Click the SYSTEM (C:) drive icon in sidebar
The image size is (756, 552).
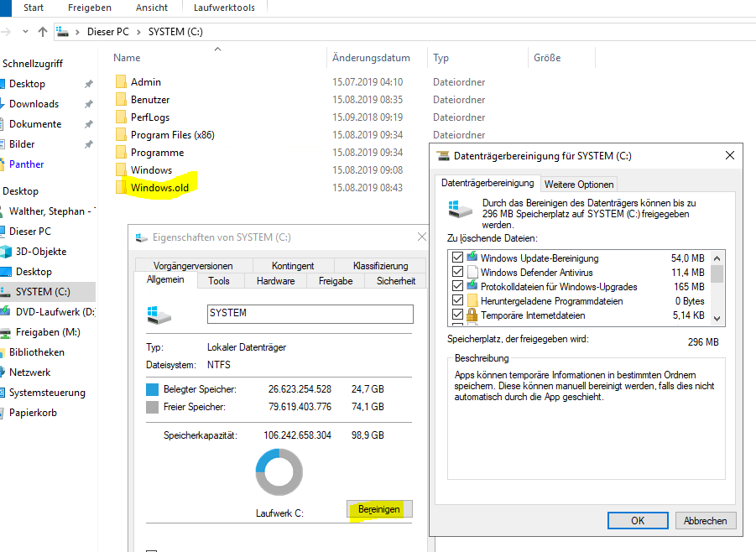5,292
